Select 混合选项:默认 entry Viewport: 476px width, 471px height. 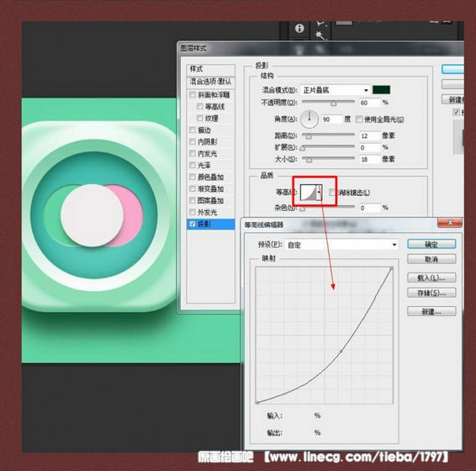click(x=211, y=82)
